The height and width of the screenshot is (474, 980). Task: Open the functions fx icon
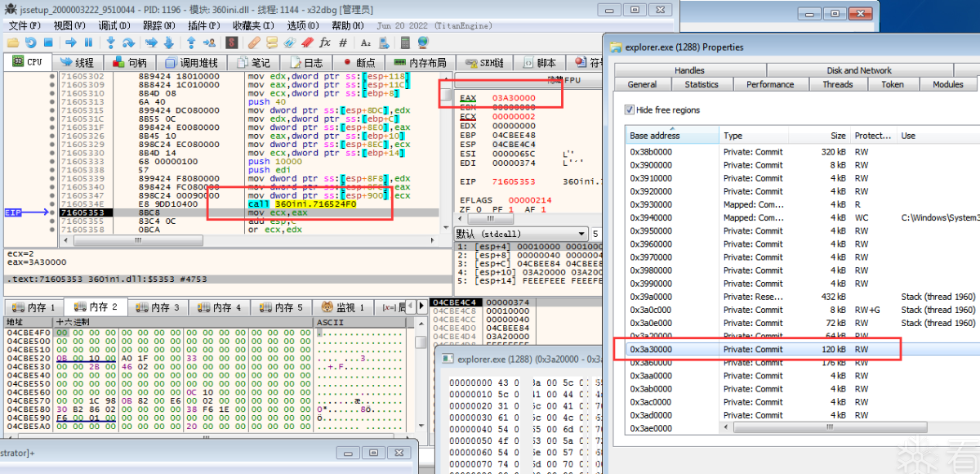click(x=325, y=42)
